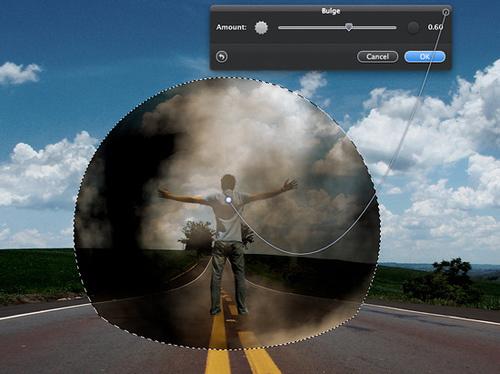Image resolution: width=500 pixels, height=374 pixels.
Task: Select the 0.60 amount value field
Action: coord(435,27)
